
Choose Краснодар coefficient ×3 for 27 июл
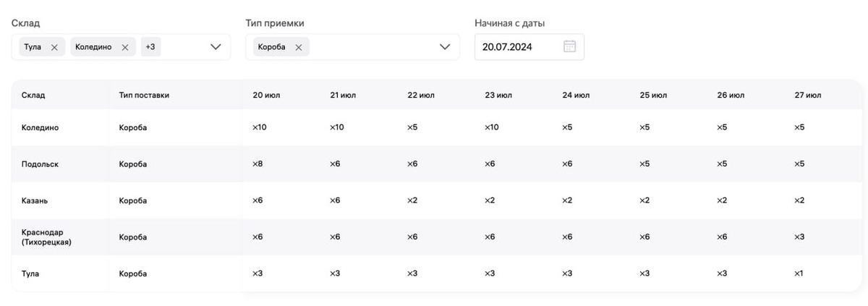coord(799,237)
